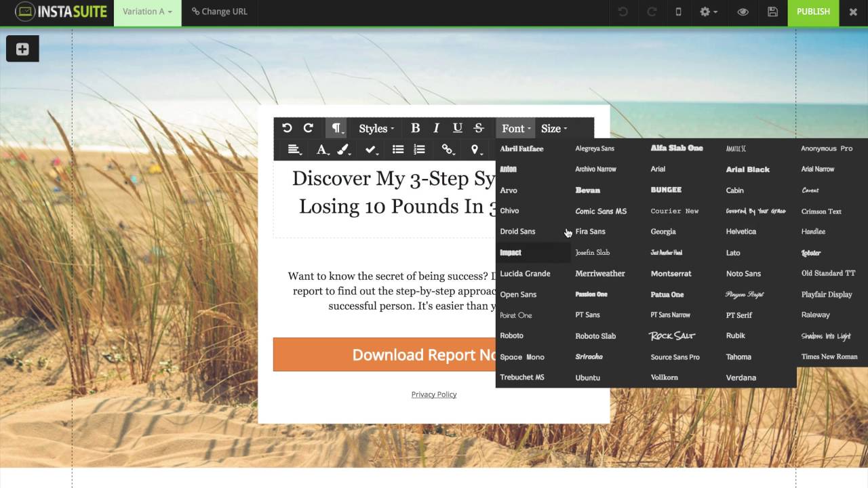Select the Abril Fatface font
Image resolution: width=868 pixels, height=488 pixels.
point(521,148)
